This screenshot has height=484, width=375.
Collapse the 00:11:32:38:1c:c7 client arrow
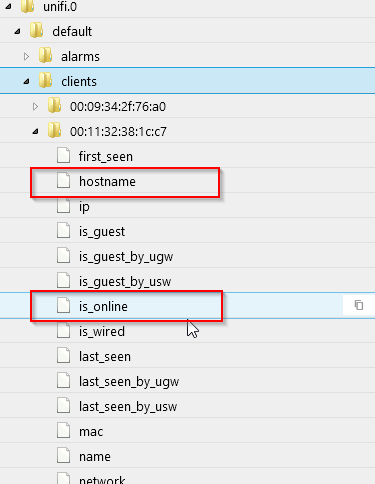35,132
